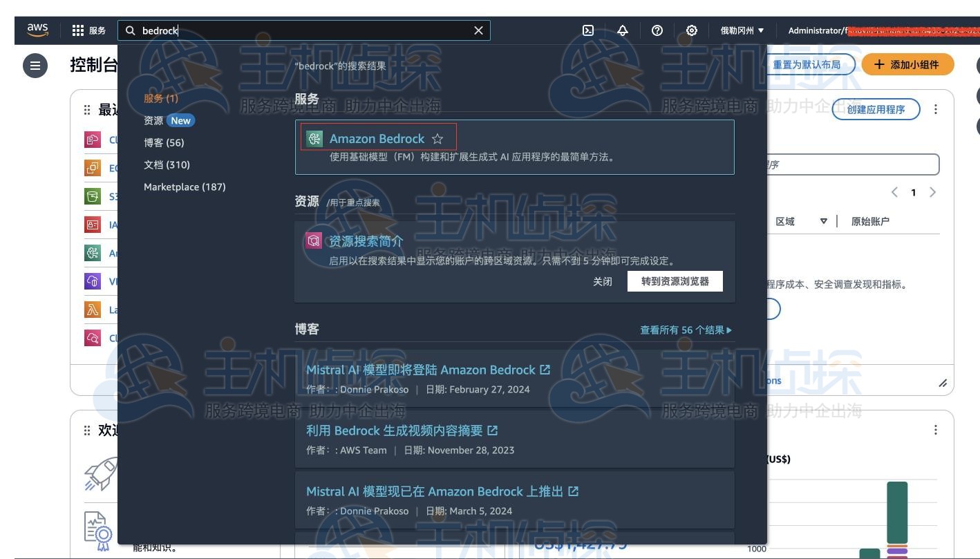Star Amazon Bedrock as a favorite

coord(437,138)
